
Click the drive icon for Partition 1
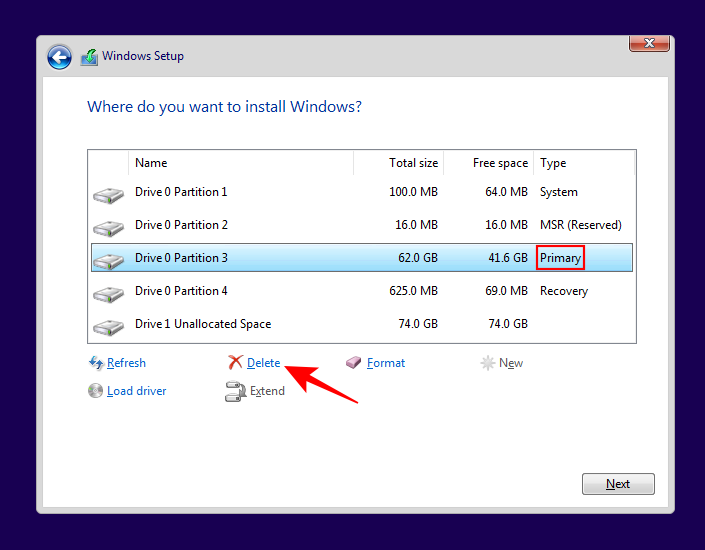108,194
